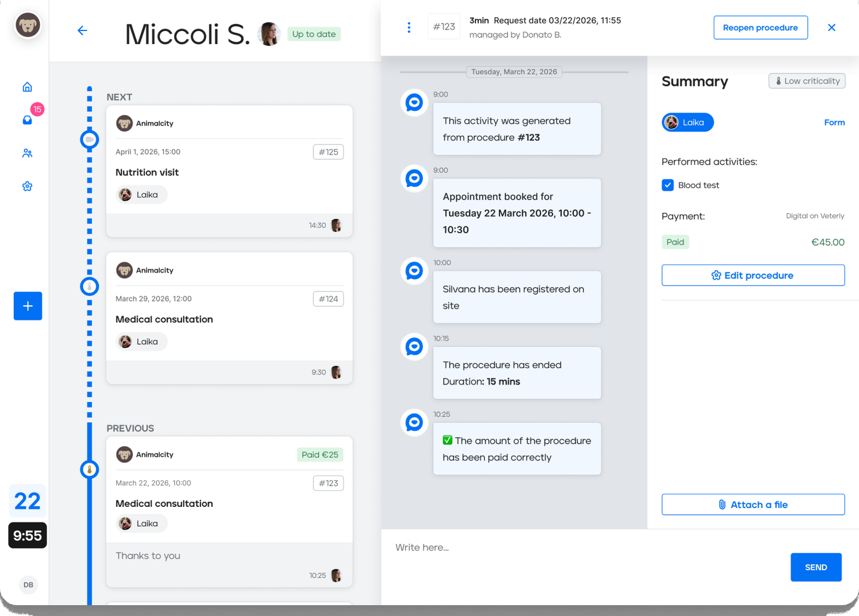Click the 9:55 clock widget
The image size is (859, 616).
point(27,535)
